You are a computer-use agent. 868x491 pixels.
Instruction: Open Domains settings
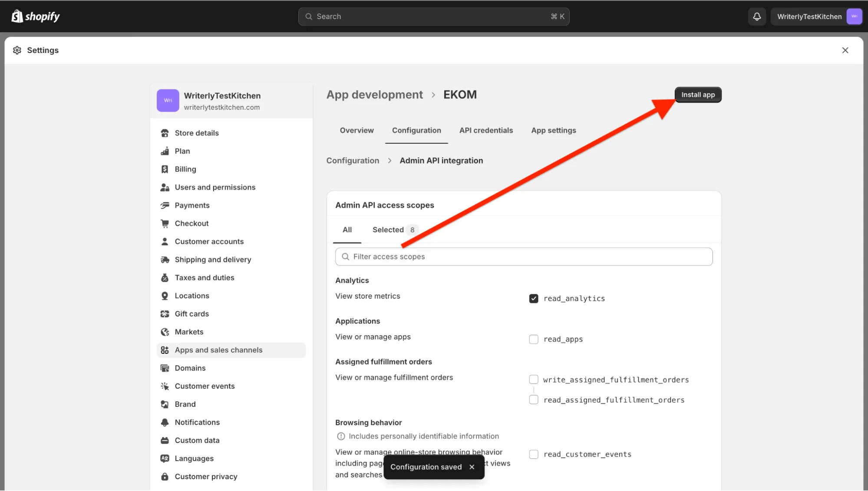(231, 368)
